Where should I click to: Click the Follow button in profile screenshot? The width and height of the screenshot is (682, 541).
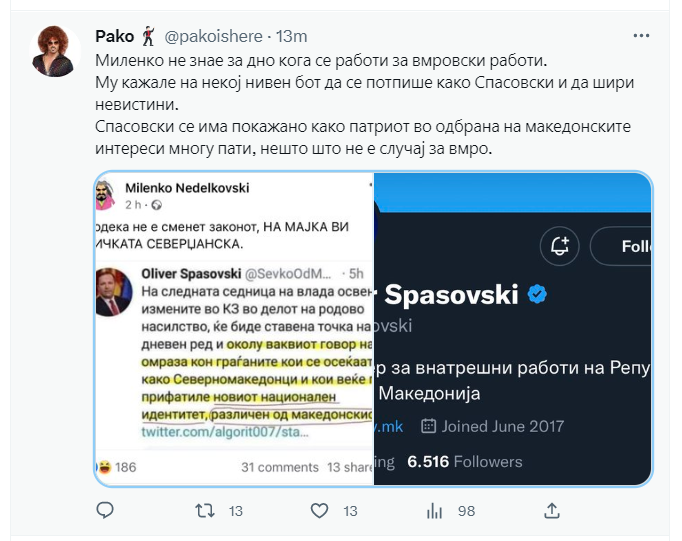pyautogui.click(x=621, y=246)
